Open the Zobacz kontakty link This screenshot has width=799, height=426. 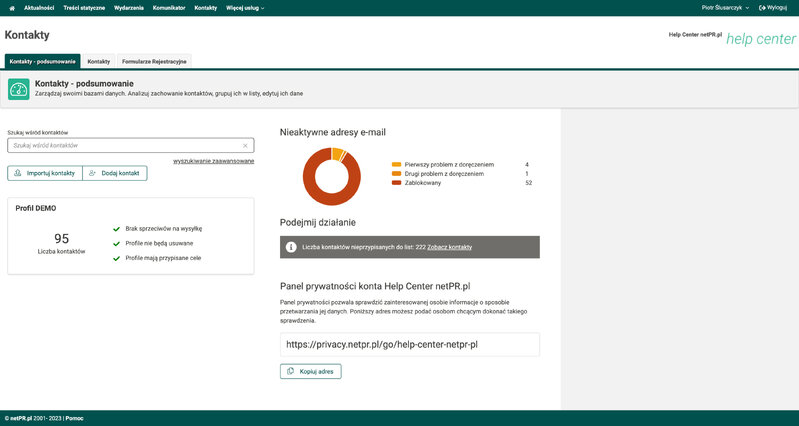click(x=449, y=247)
